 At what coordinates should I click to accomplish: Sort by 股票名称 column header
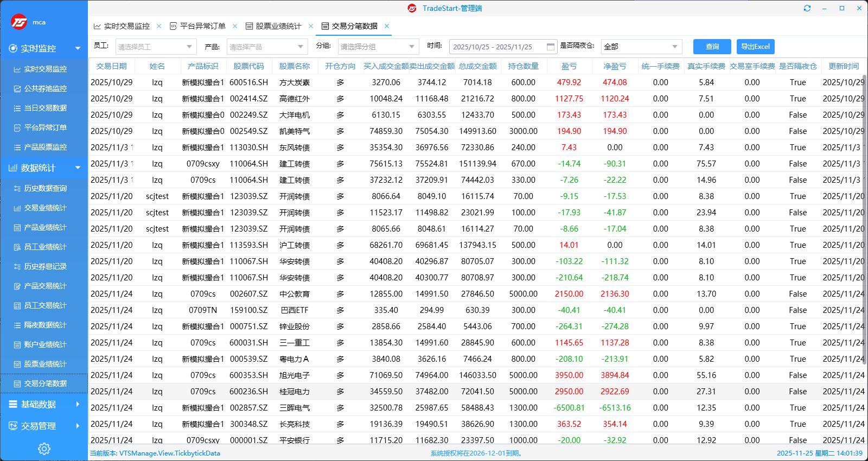pos(295,66)
